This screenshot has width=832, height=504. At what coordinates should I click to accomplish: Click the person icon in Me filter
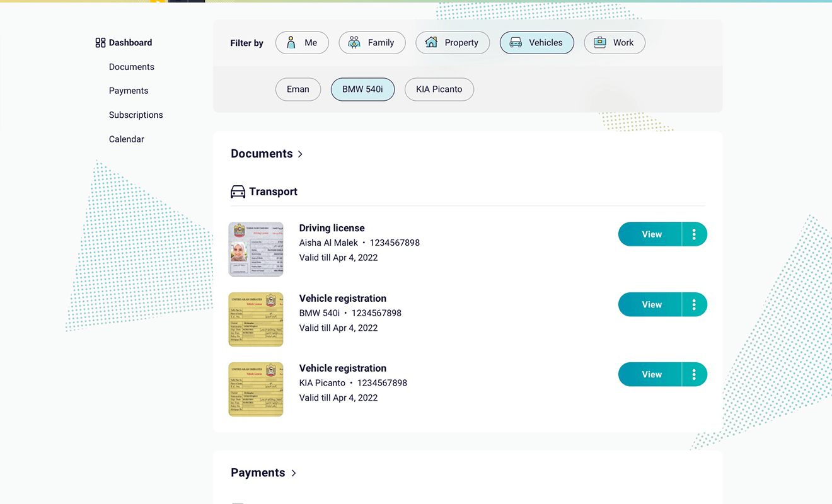tap(291, 43)
